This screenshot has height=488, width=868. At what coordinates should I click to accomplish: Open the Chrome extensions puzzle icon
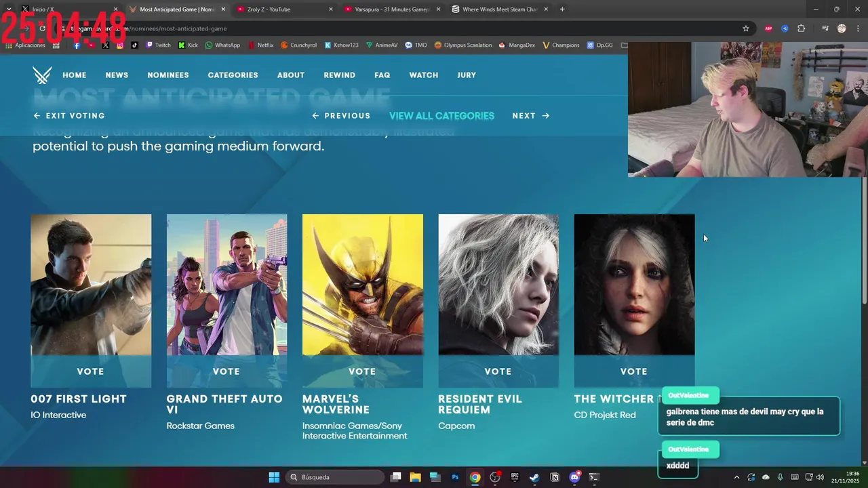pos(802,28)
